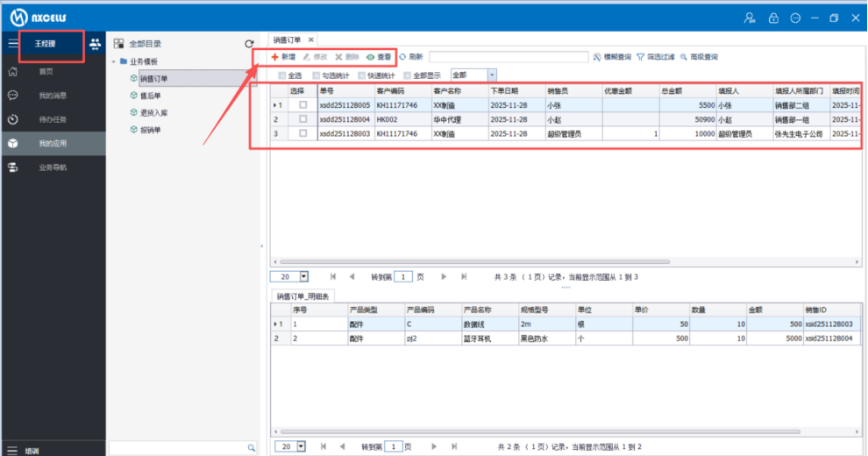Click the users group icon beside 王经理
The height and width of the screenshot is (456, 868).
tap(95, 44)
